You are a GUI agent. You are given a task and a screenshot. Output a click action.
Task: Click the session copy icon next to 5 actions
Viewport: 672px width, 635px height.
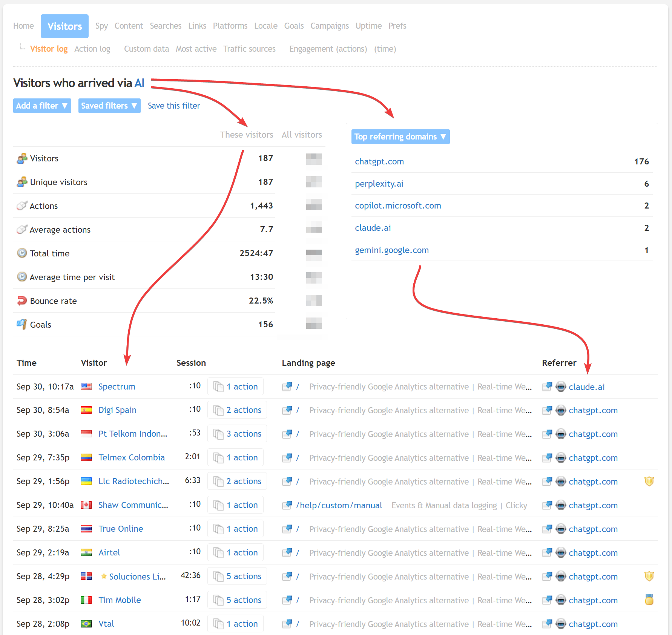pyautogui.click(x=218, y=576)
